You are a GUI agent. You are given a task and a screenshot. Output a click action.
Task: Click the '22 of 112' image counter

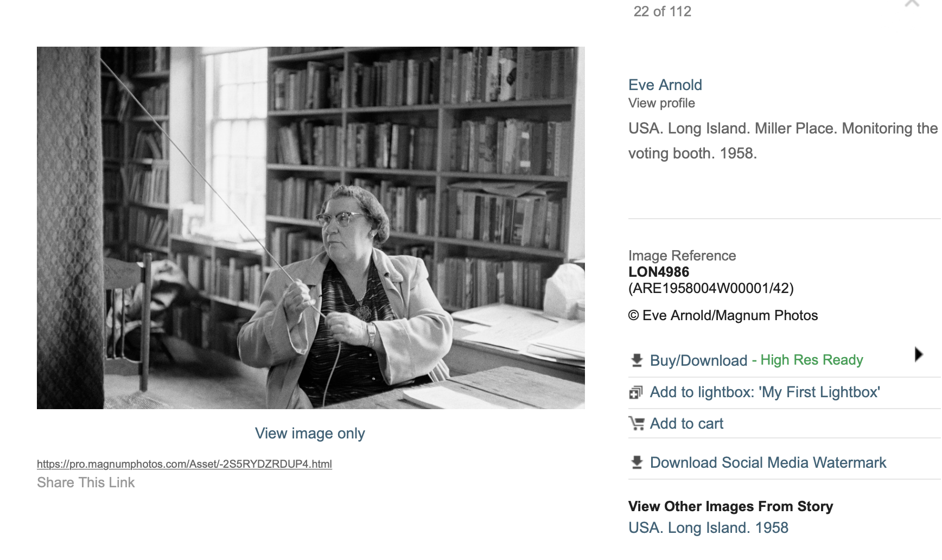(662, 11)
